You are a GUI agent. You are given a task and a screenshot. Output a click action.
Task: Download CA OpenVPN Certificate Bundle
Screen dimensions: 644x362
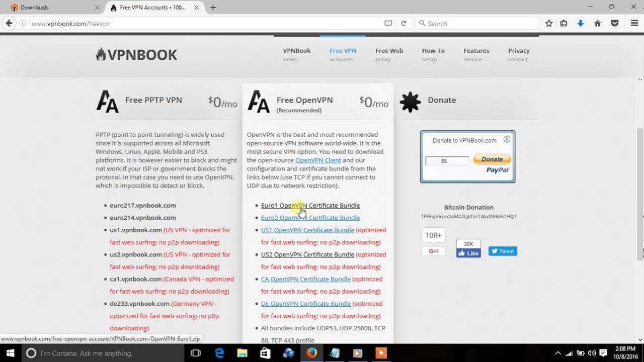pos(306,279)
